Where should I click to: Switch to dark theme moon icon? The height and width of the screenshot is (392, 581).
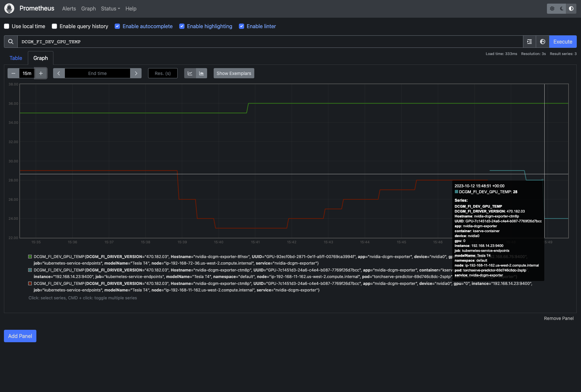(x=562, y=9)
